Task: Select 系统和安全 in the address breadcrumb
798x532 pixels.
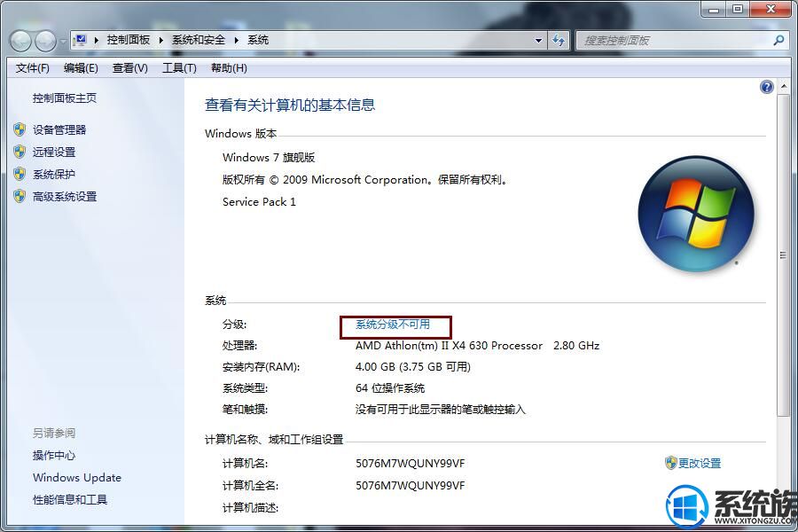Action: [x=199, y=40]
